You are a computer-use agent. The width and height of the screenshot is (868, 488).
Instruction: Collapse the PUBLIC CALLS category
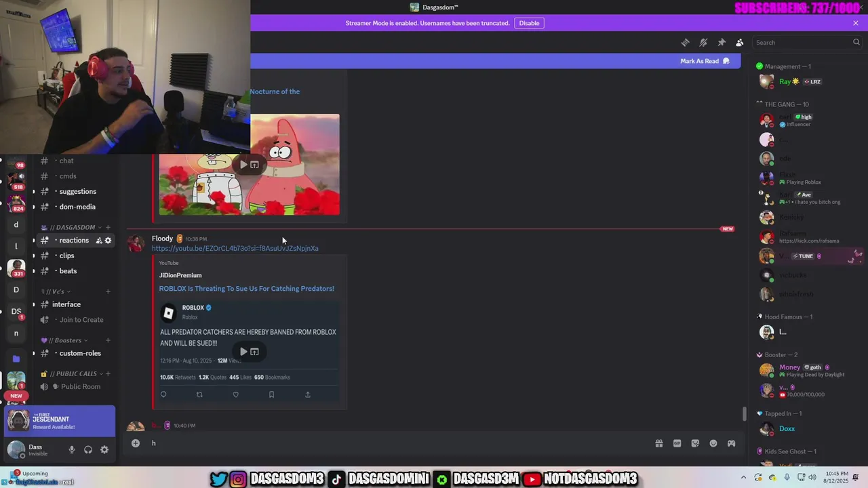point(71,373)
